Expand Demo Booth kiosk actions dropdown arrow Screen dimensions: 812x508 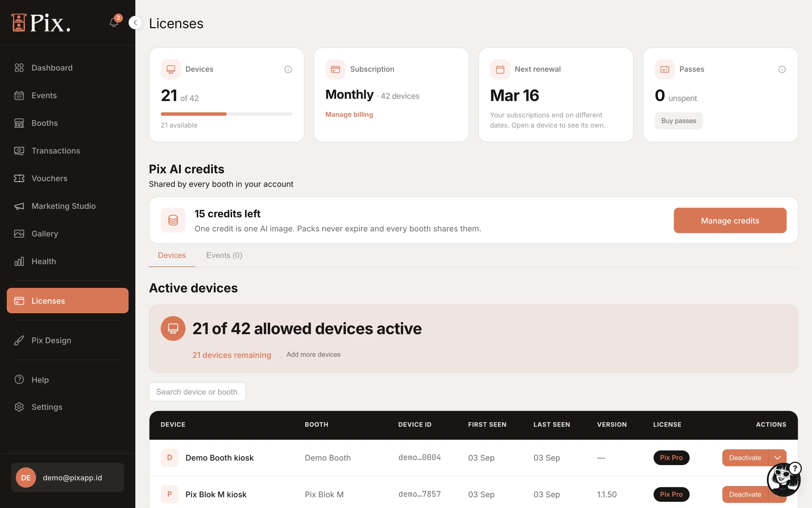pyautogui.click(x=777, y=457)
